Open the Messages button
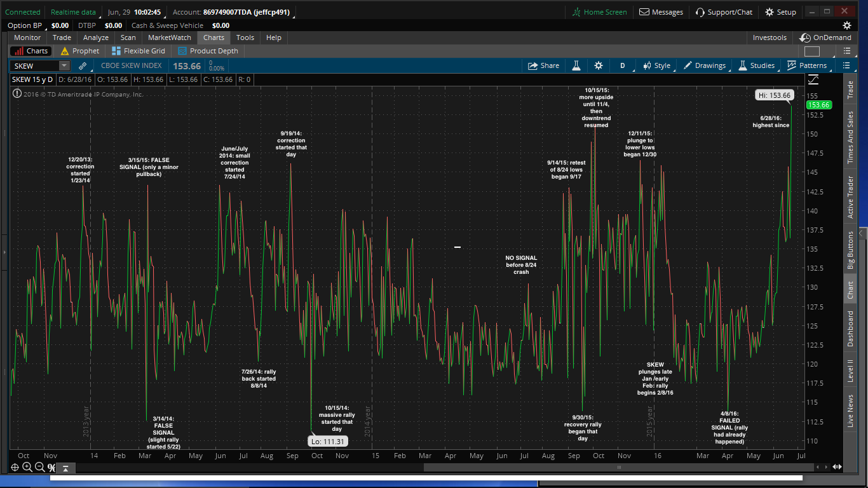 pyautogui.click(x=661, y=12)
